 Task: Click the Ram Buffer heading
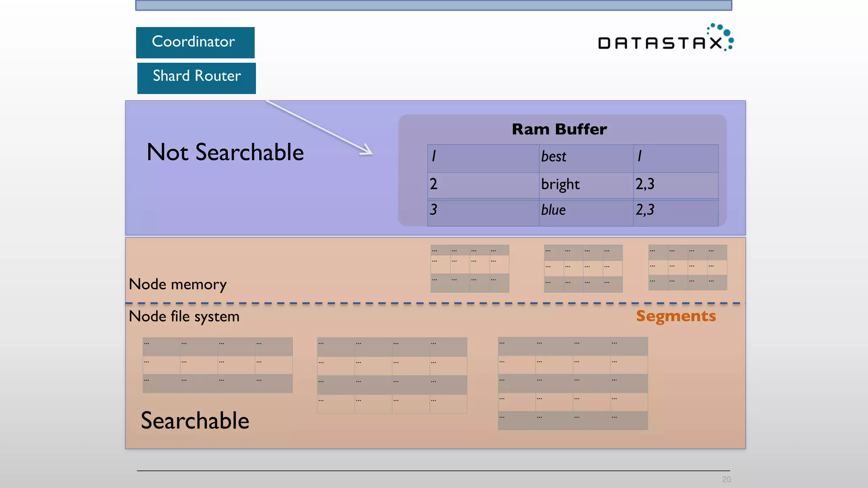[x=559, y=129]
